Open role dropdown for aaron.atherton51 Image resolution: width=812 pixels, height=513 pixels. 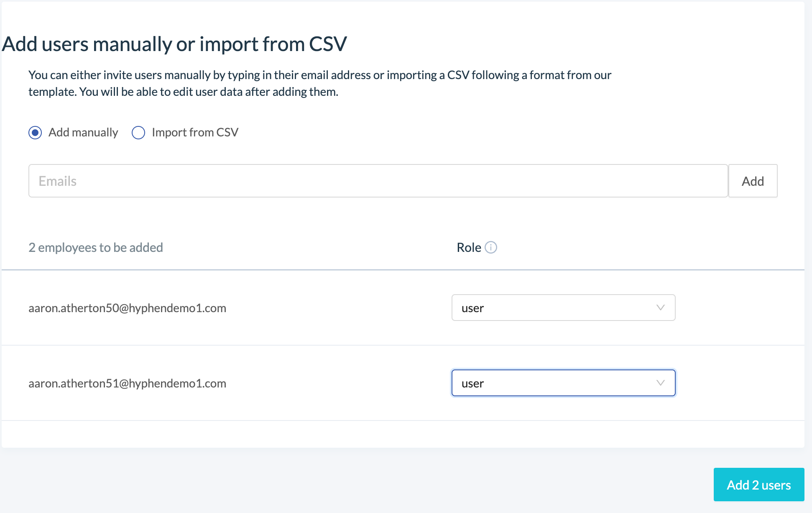563,383
